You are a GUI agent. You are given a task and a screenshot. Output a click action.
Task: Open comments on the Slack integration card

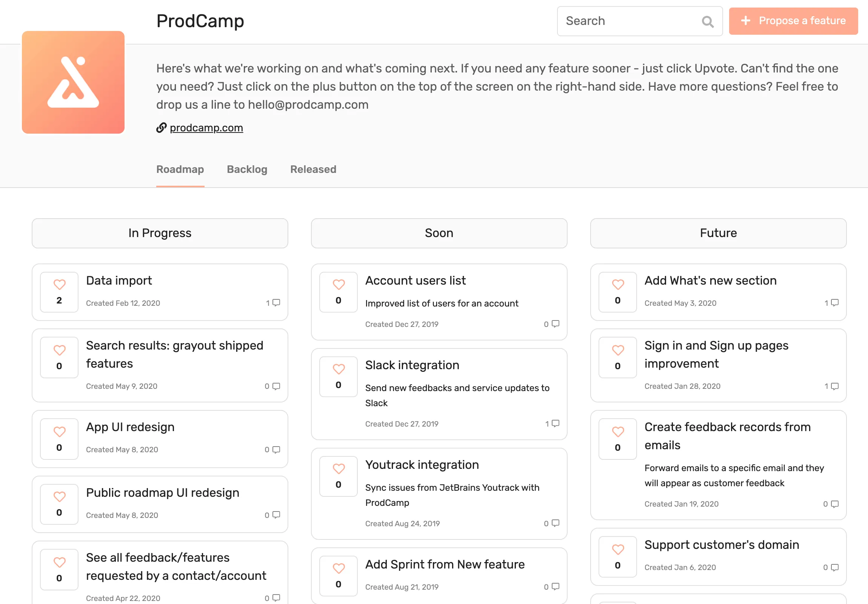(555, 424)
